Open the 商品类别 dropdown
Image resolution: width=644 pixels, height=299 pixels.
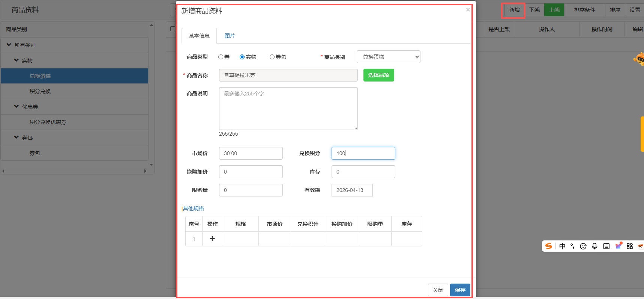tap(388, 57)
